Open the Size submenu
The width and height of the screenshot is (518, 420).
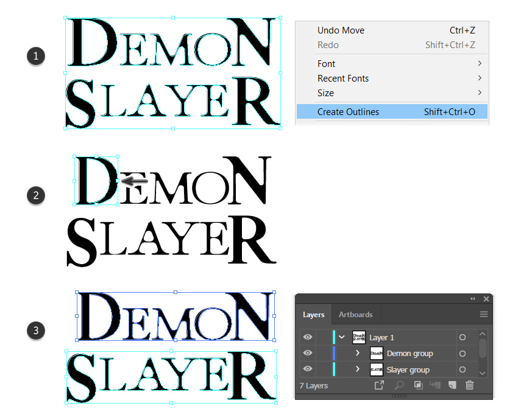click(392, 93)
